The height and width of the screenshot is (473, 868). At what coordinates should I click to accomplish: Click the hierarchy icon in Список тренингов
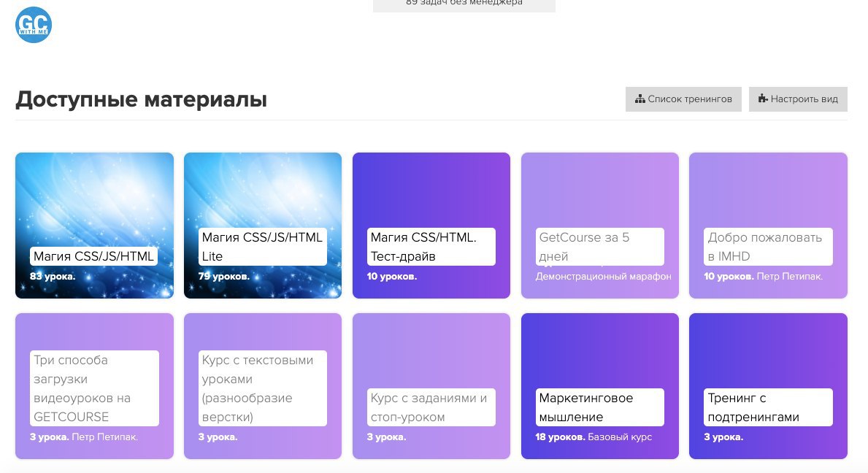[x=640, y=99]
